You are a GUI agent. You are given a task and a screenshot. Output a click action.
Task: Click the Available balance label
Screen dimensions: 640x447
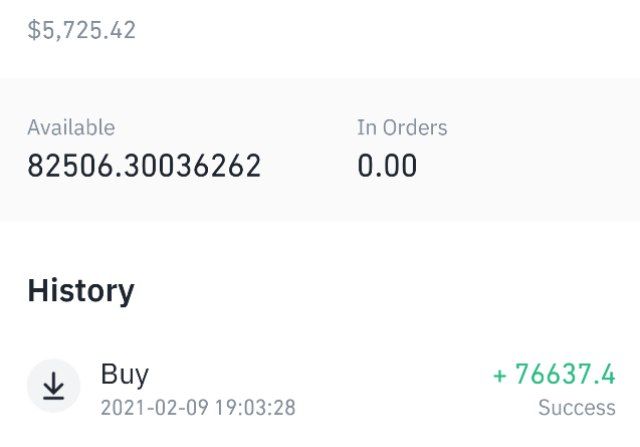(x=71, y=127)
